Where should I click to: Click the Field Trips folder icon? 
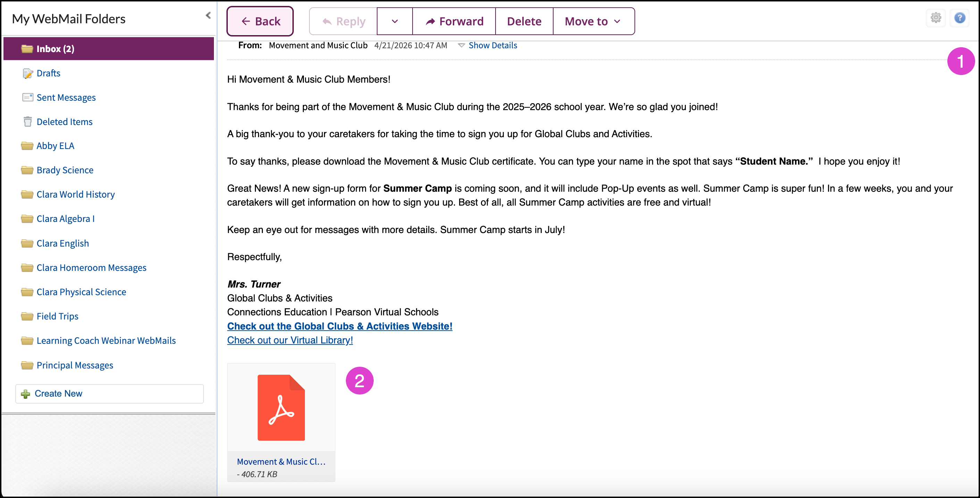click(x=27, y=316)
